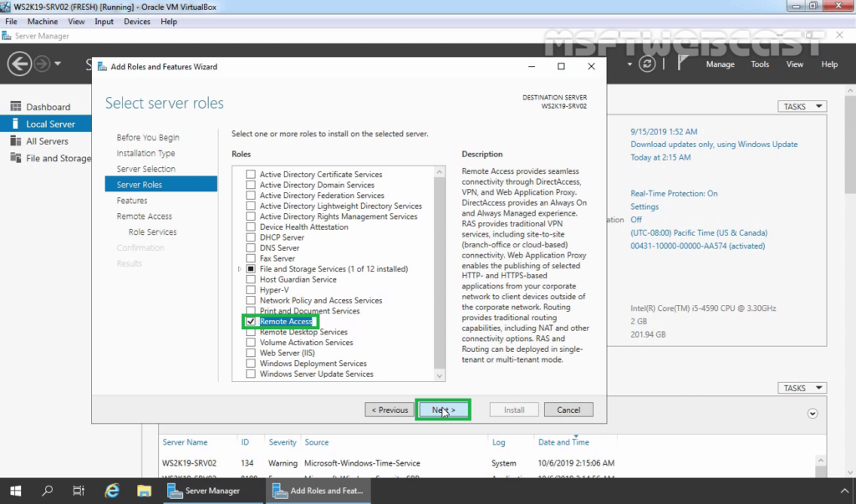The image size is (856, 504).
Task: Open File Explorer from taskbar
Action: click(x=144, y=491)
